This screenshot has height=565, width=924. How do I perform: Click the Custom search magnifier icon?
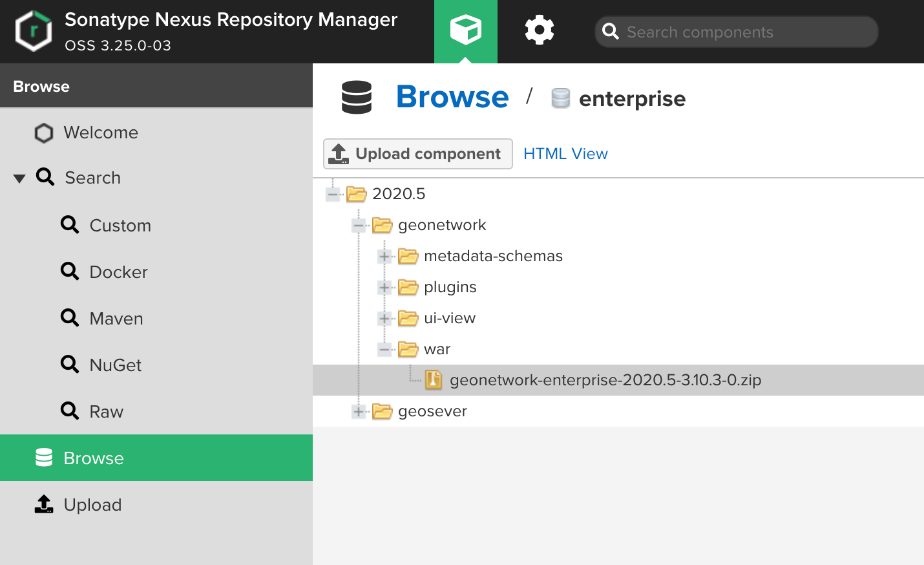[x=70, y=225]
